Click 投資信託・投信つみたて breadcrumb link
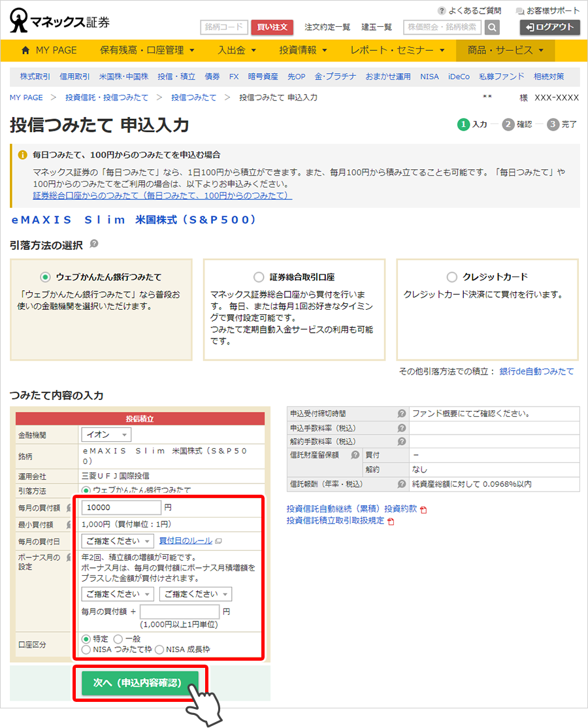 (x=106, y=97)
